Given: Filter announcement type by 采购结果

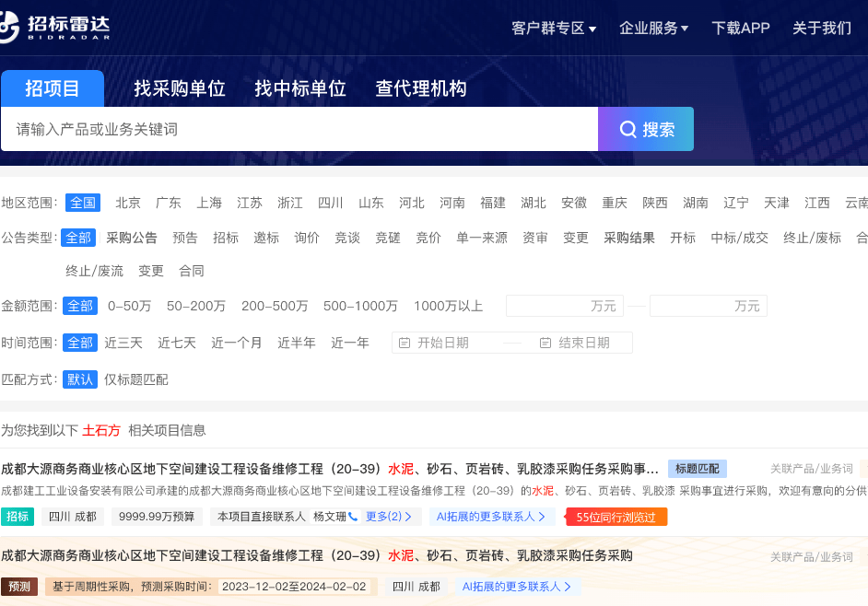Looking at the screenshot, I should point(628,238).
